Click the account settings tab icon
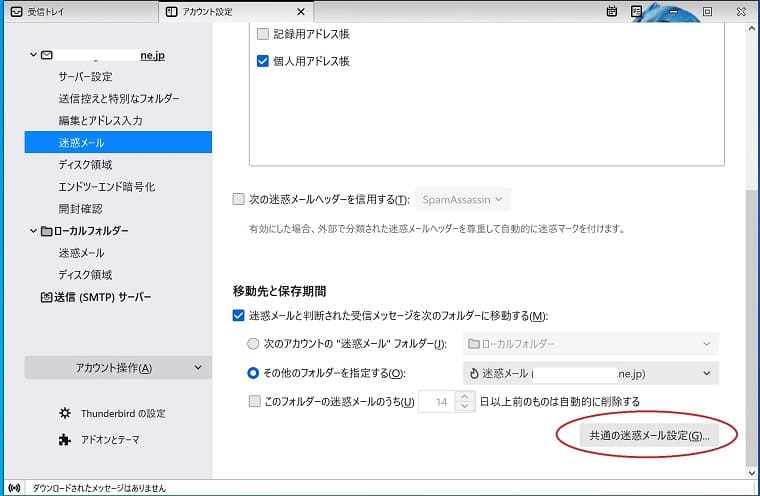The image size is (760, 496). [x=172, y=12]
